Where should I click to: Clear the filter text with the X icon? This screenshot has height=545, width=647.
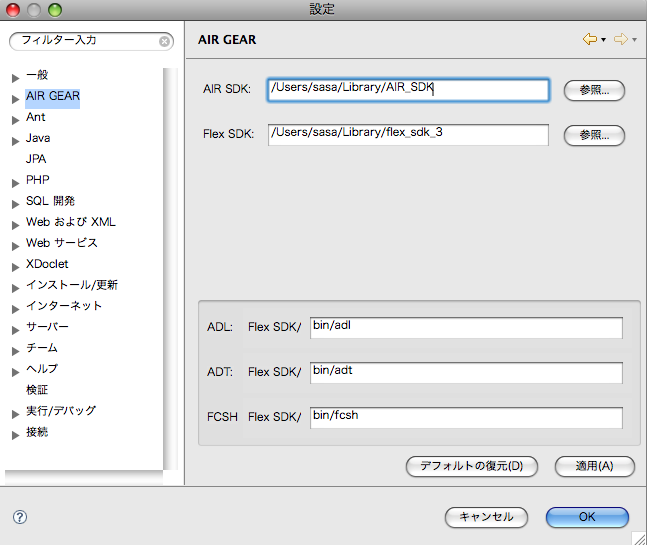point(164,42)
